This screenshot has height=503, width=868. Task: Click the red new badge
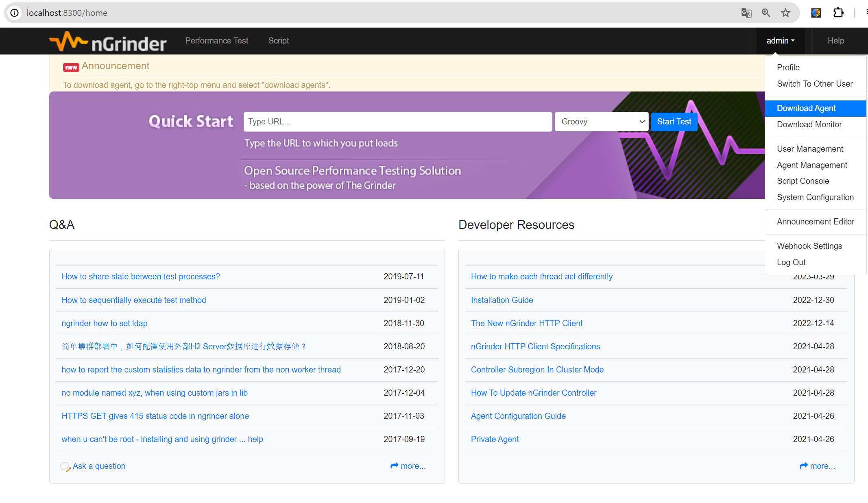[71, 67]
